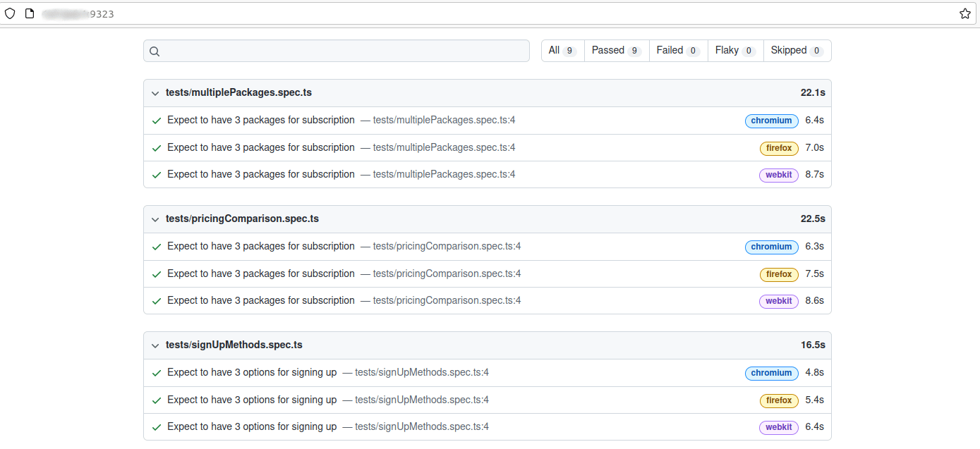Click the 7.5s duration value

click(815, 273)
